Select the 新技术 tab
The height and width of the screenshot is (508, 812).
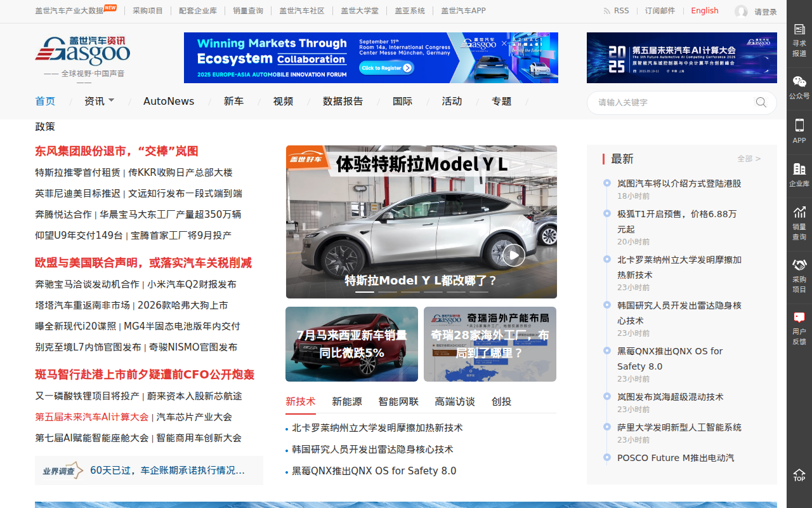click(300, 401)
